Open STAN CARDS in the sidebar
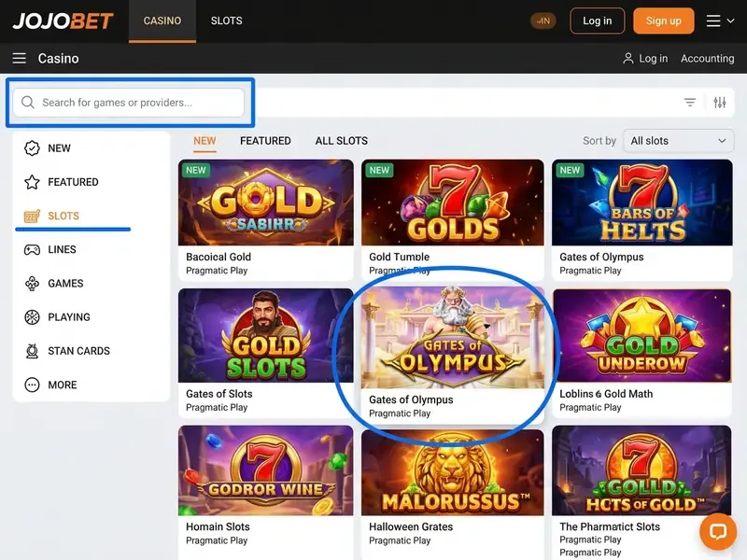The image size is (747, 560). (x=79, y=351)
